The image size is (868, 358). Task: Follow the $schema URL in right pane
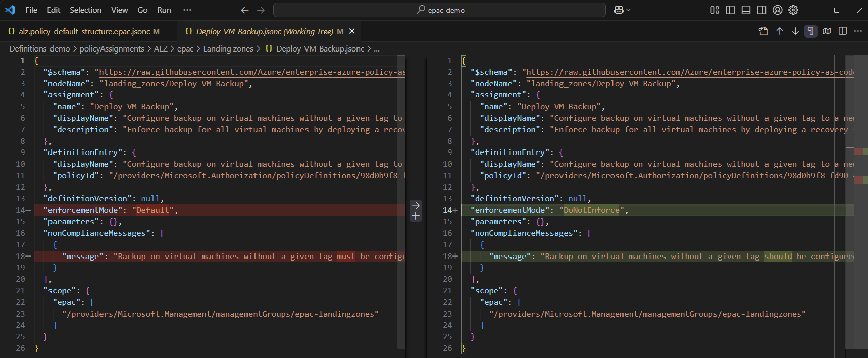[690, 72]
